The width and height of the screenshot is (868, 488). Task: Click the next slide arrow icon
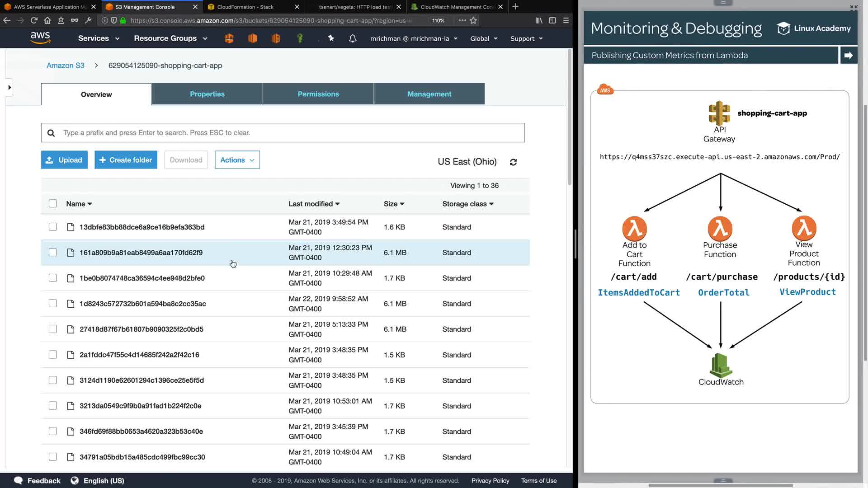(x=848, y=55)
